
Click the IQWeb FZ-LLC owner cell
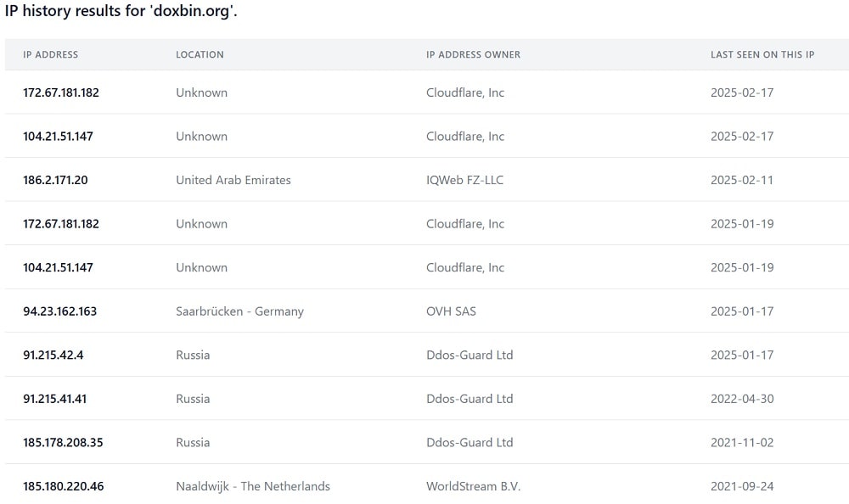click(464, 180)
